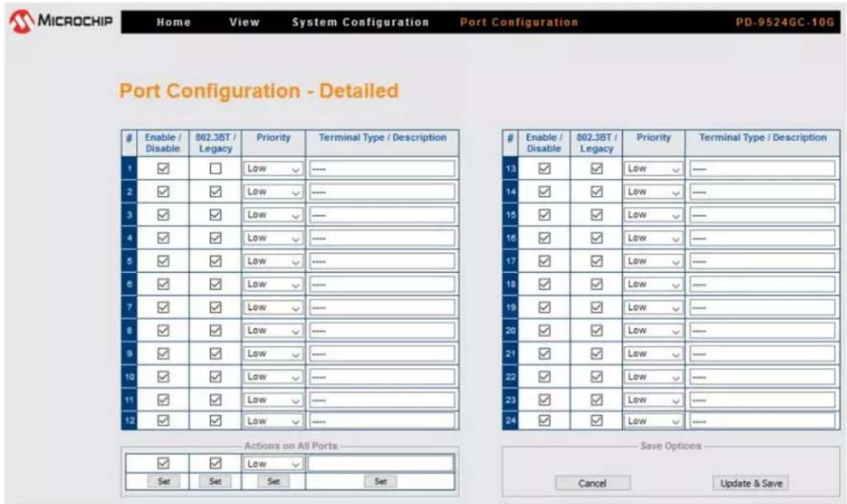The image size is (847, 504).
Task: Toggle 802.3BT/Legacy checkbox for port 24
Action: pyautogui.click(x=596, y=420)
